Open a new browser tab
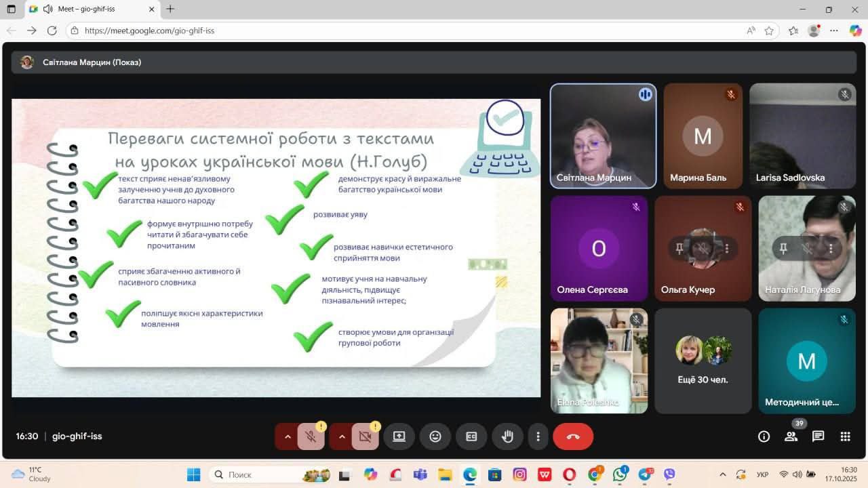Viewport: 868px width, 488px height. (x=170, y=9)
